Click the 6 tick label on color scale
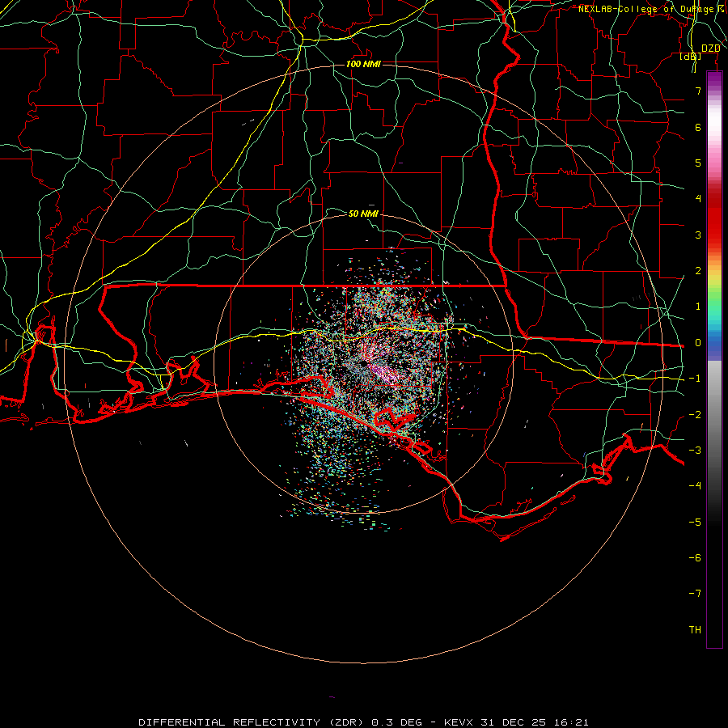728x728 pixels. click(x=698, y=127)
